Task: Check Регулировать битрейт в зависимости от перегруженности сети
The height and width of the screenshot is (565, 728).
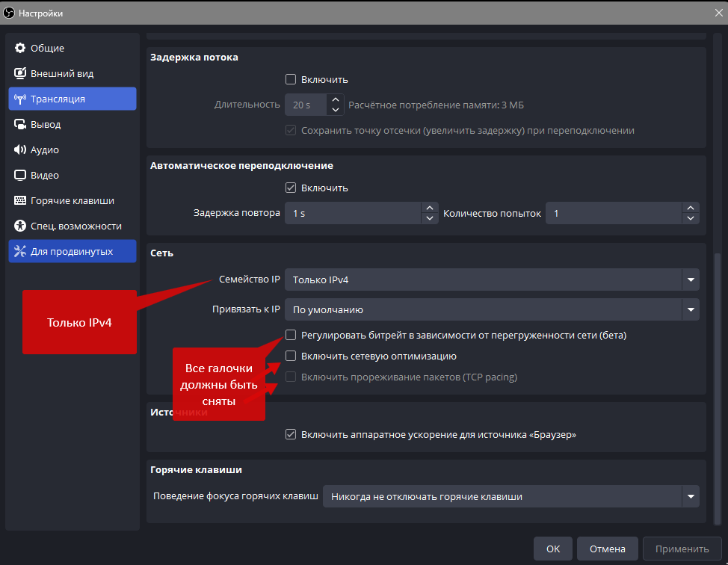Action: click(x=291, y=335)
